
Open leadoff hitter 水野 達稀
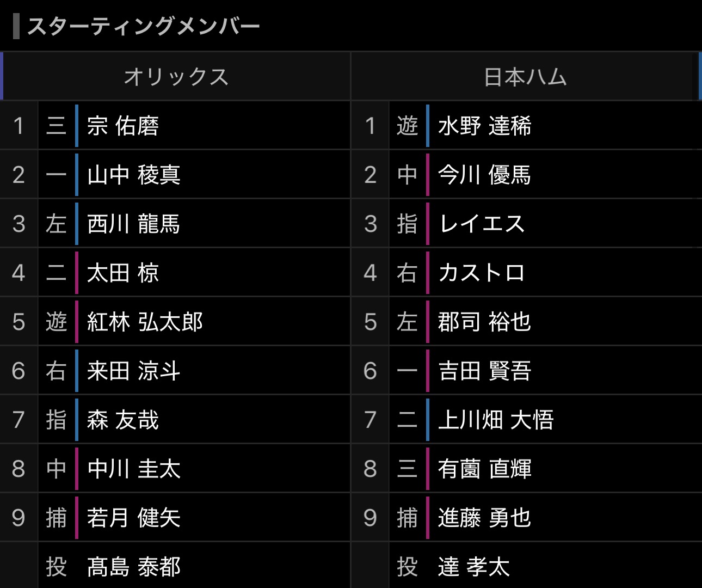(x=484, y=126)
